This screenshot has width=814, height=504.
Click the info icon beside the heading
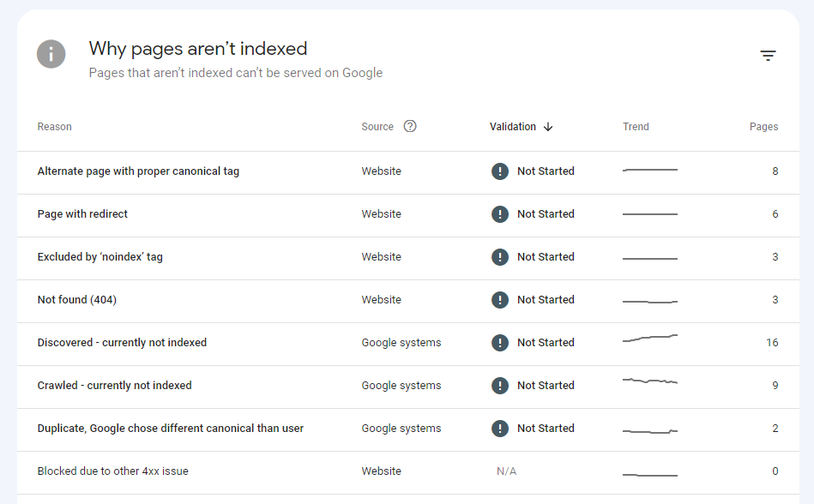click(x=51, y=54)
